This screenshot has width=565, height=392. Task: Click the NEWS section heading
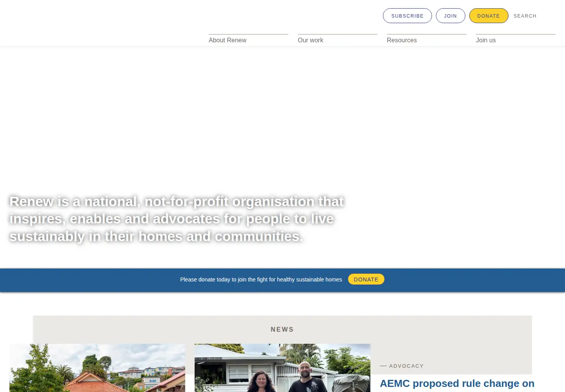tap(282, 329)
